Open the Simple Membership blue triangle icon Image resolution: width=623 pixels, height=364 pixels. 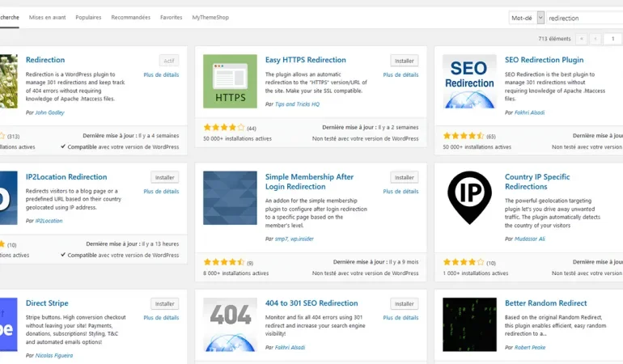click(230, 198)
